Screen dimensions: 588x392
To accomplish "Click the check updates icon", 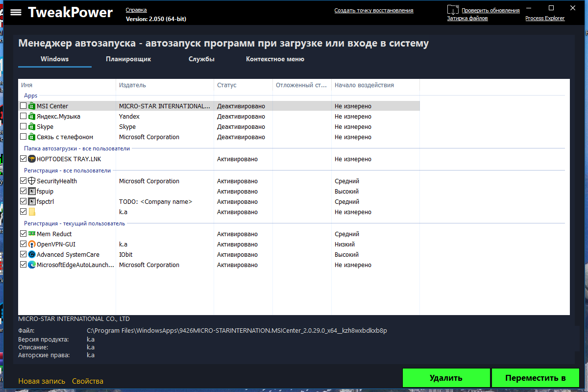I will [453, 10].
